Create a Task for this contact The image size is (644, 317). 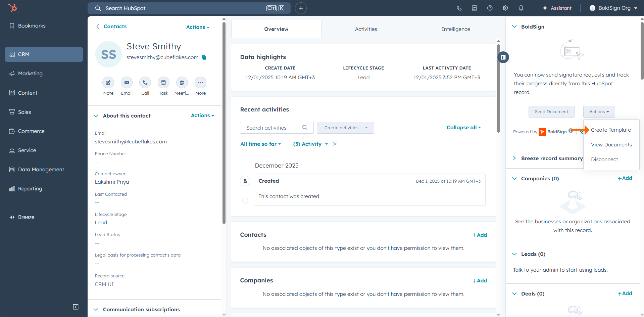163,83
